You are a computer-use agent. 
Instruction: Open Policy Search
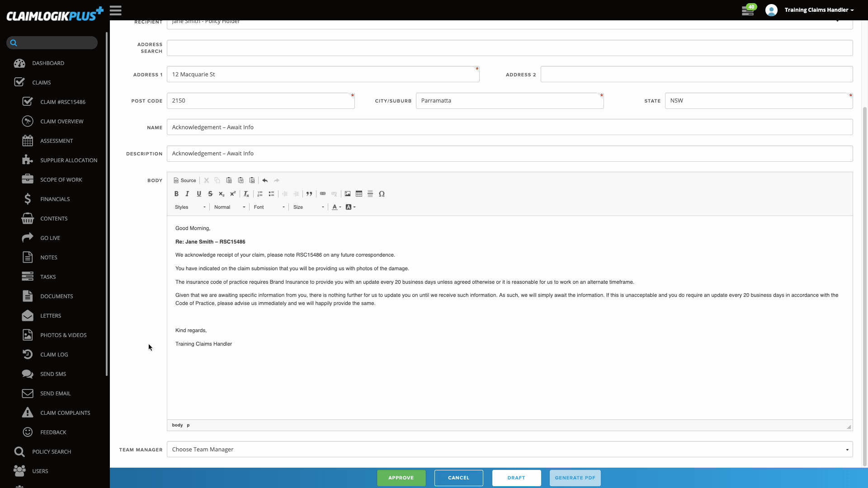[52, 452]
